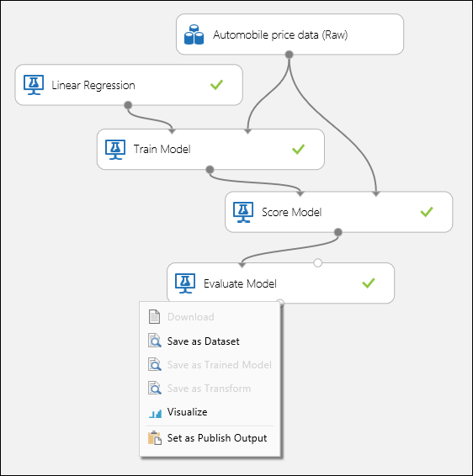Click the Evaluate Model flask icon
Screen dimensions: 473x476
tap(185, 283)
